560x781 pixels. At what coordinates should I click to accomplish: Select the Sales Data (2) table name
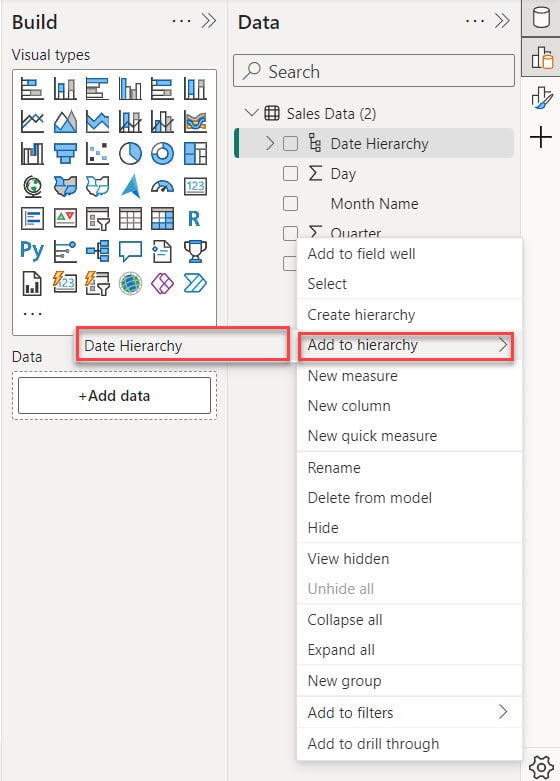(331, 114)
